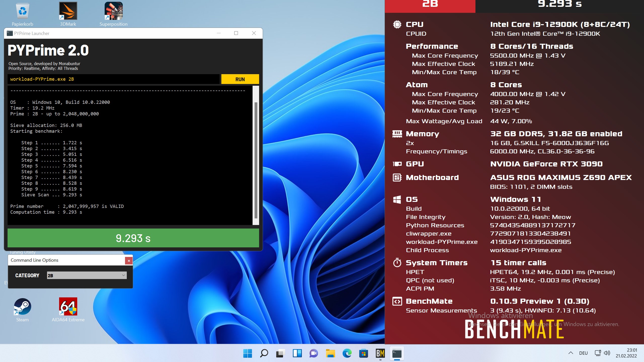Click the PYPrime 2.0 heading
This screenshot has width=644, height=362.
pos(48,50)
